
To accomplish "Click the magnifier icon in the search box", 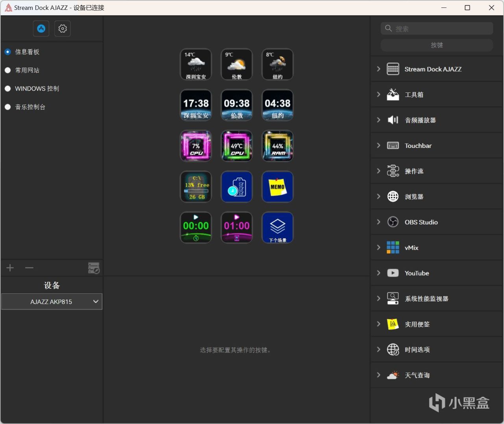I will 388,28.
